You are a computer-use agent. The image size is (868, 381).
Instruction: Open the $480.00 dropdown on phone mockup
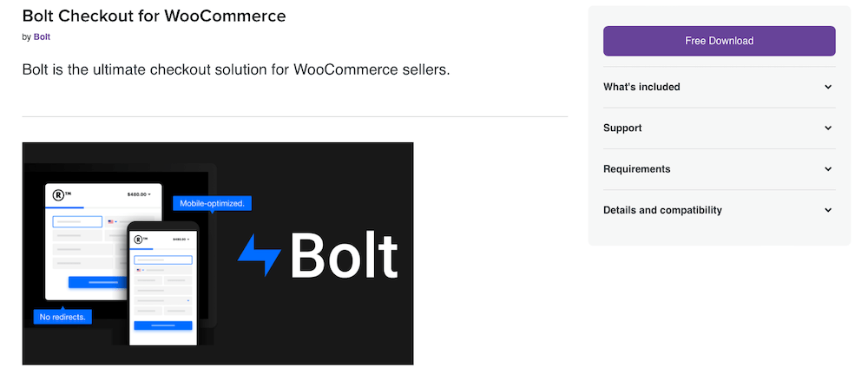pyautogui.click(x=180, y=239)
